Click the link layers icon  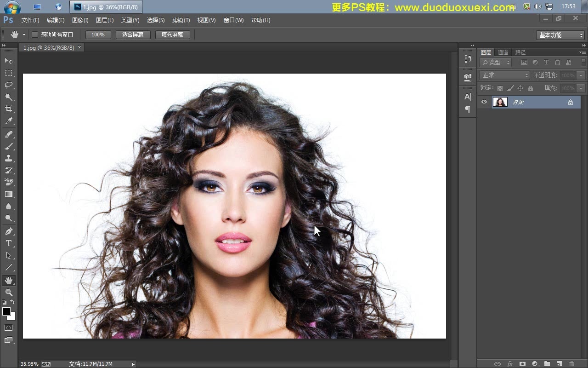pyautogui.click(x=498, y=364)
